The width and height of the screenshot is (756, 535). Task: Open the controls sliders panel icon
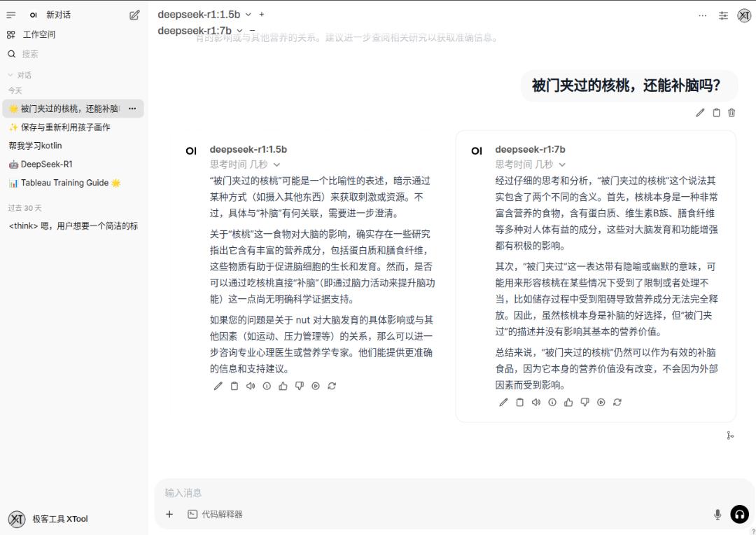click(x=723, y=15)
